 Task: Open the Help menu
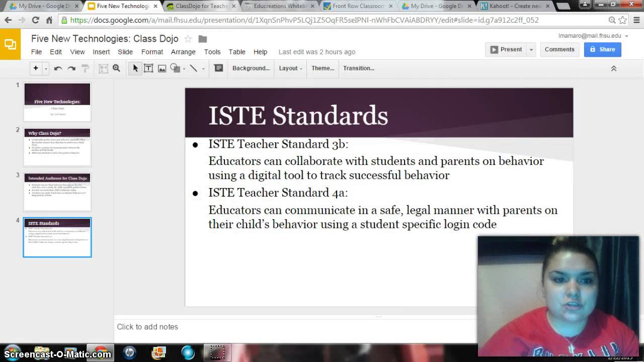[x=260, y=52]
